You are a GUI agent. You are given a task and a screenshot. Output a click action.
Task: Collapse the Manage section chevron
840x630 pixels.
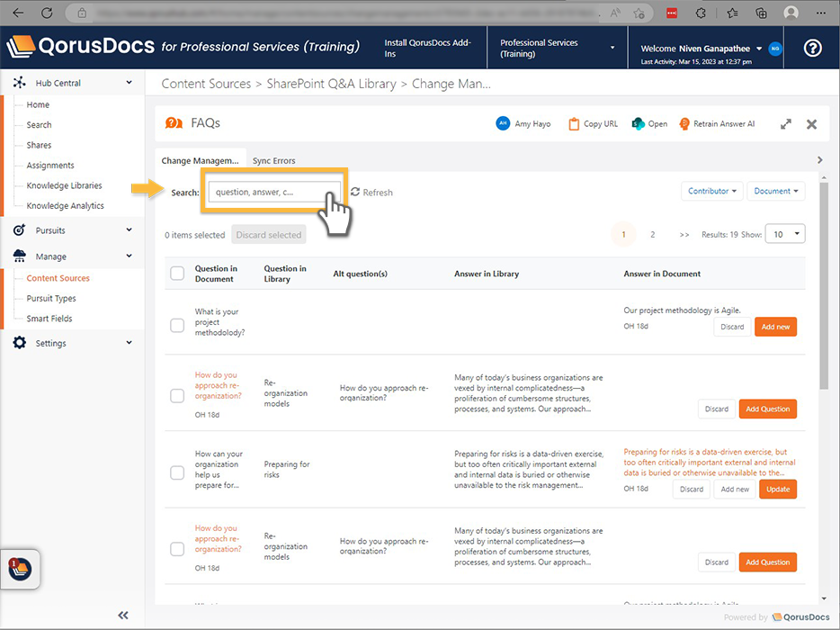click(x=129, y=256)
